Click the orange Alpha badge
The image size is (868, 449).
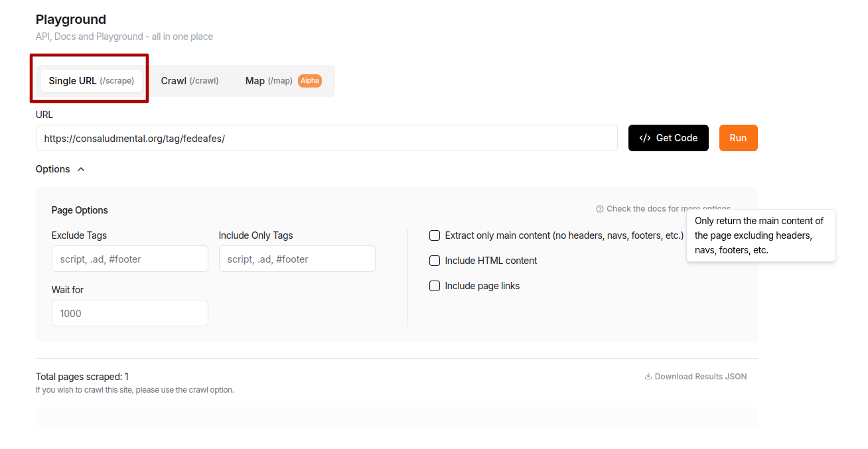(x=310, y=81)
